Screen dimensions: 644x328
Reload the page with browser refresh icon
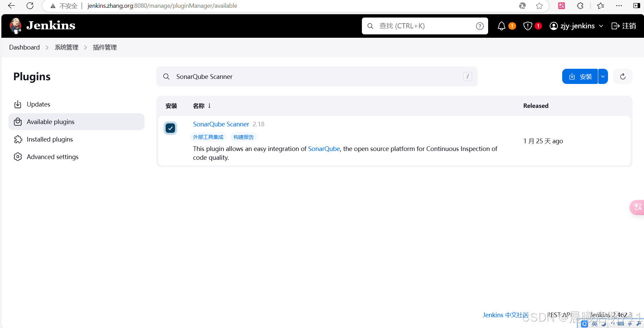click(x=30, y=6)
